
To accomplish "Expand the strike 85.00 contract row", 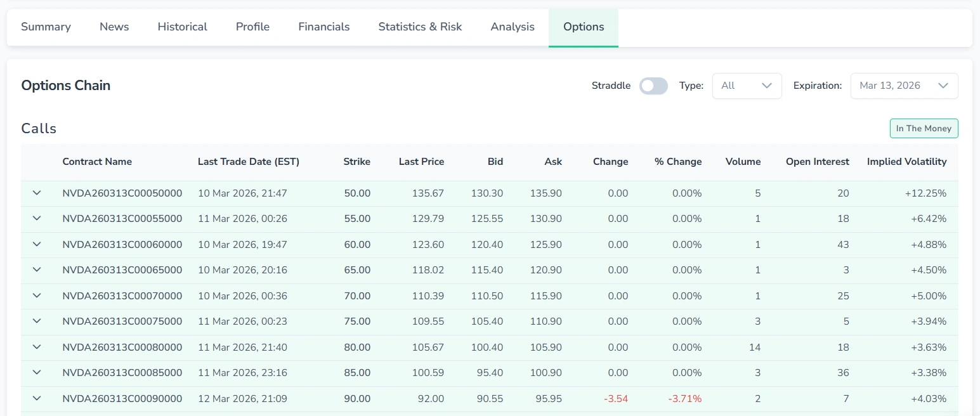I will tap(36, 373).
